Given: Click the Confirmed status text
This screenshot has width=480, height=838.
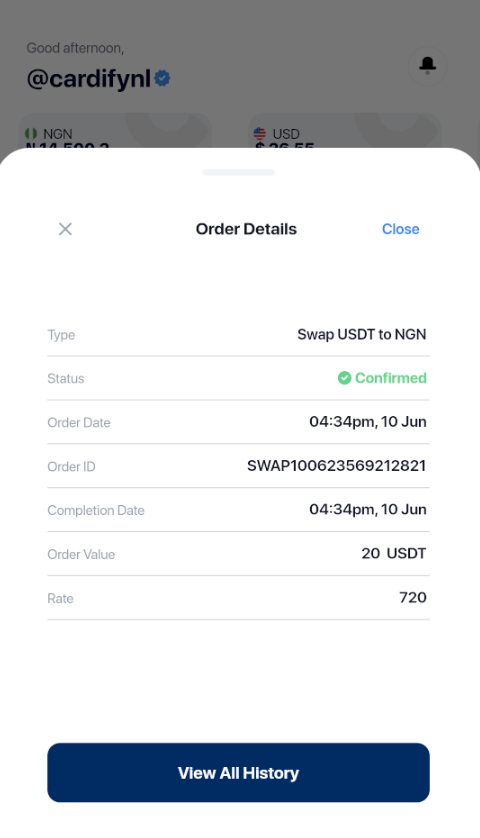Looking at the screenshot, I should pos(391,378).
